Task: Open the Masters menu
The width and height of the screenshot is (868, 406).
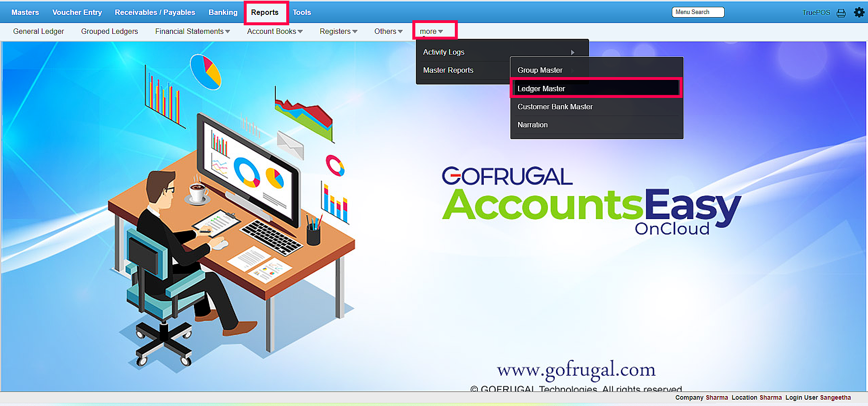Action: click(25, 12)
